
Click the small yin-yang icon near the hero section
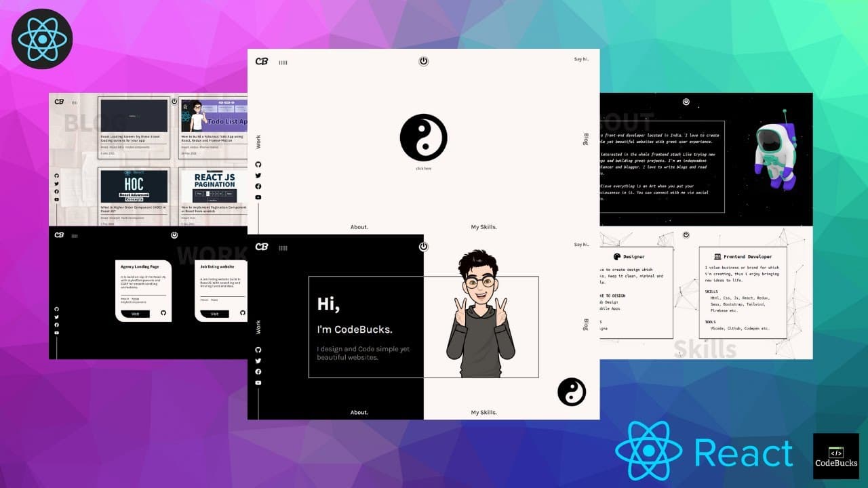point(573,392)
